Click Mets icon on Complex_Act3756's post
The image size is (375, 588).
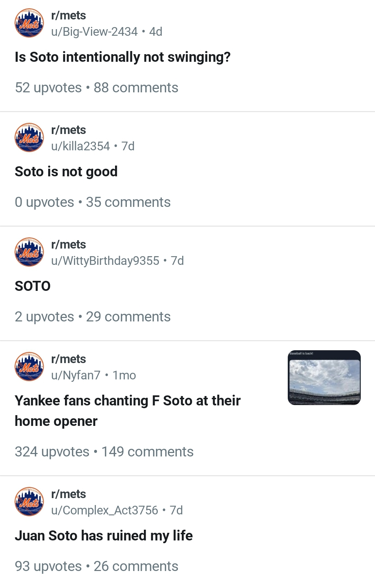29,502
